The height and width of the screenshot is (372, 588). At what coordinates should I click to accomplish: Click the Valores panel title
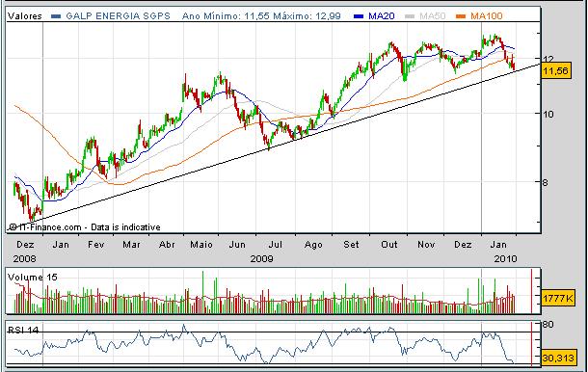(x=25, y=16)
